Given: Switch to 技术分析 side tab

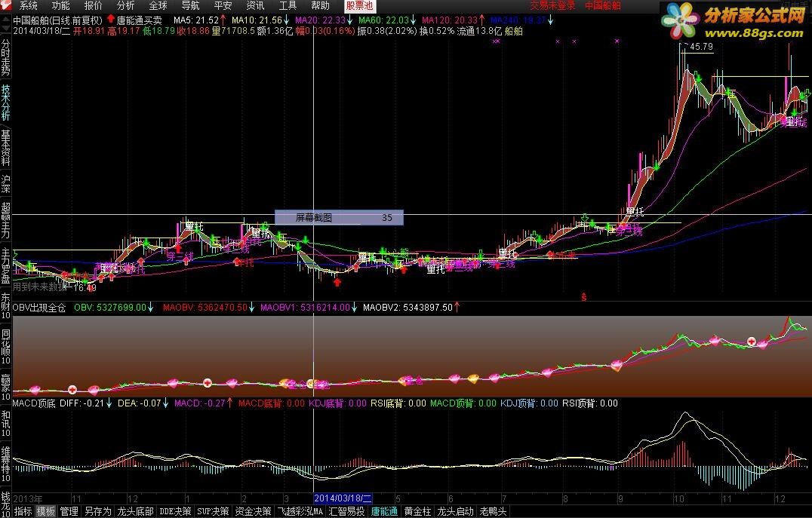Looking at the screenshot, I should point(6,103).
